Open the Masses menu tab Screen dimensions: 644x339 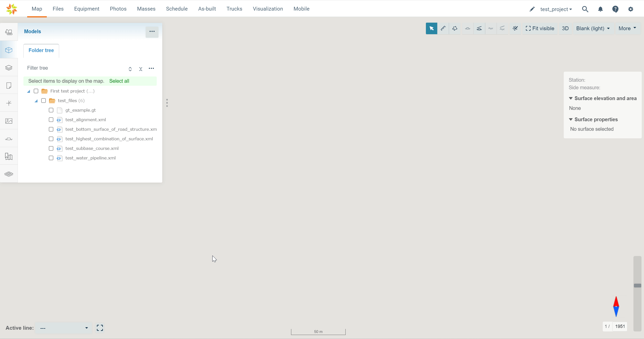click(x=146, y=9)
